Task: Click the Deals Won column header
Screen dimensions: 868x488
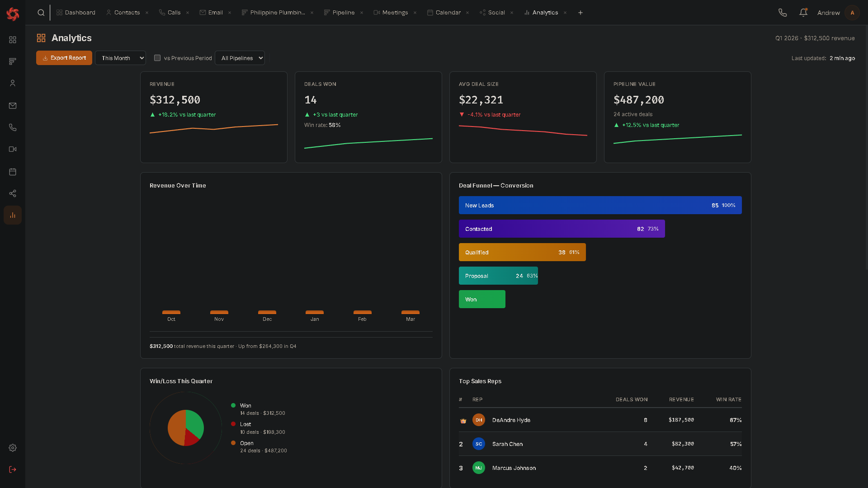Action: (632, 399)
